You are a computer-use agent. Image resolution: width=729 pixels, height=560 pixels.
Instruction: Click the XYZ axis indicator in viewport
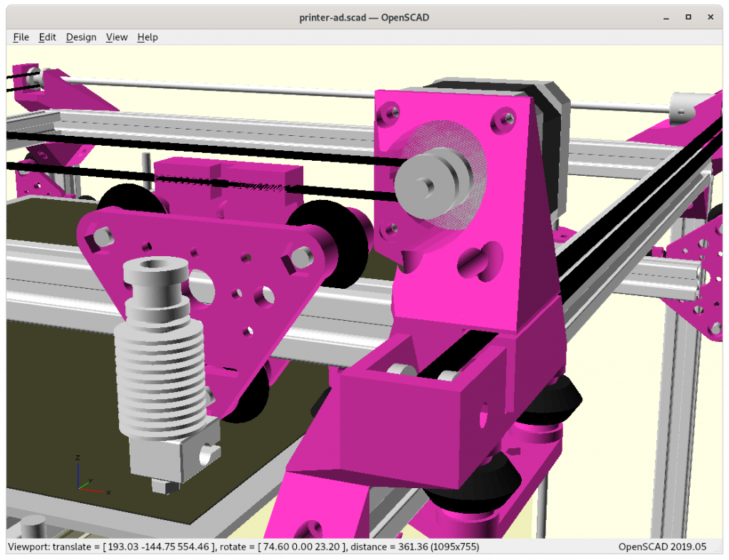[92, 475]
